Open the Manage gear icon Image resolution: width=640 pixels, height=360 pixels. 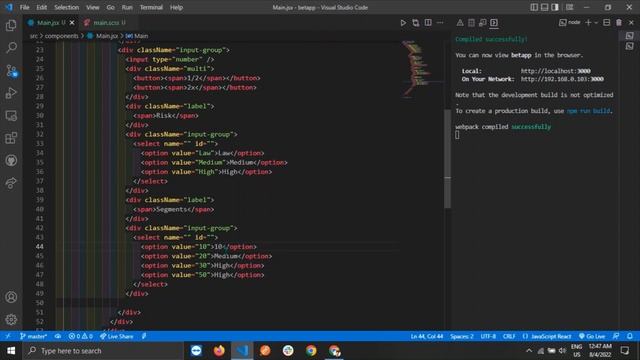pos(11,319)
